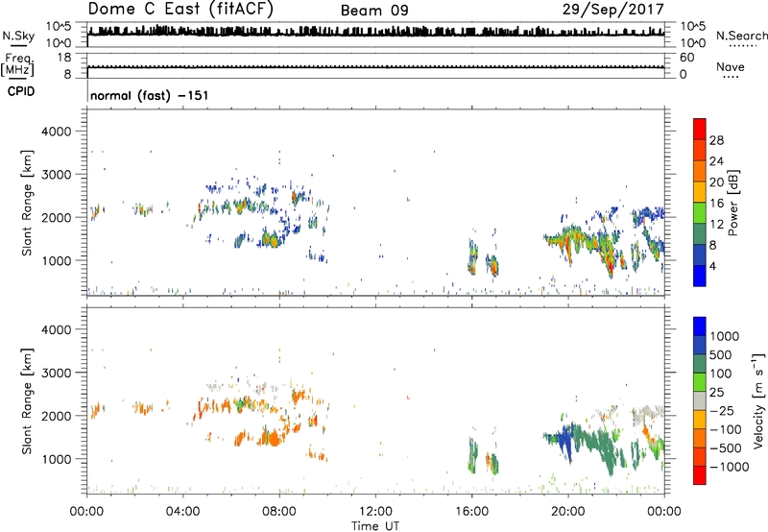Click the "18" frequency axis tick label
This screenshot has height=532, width=768.
pyautogui.click(x=64, y=58)
